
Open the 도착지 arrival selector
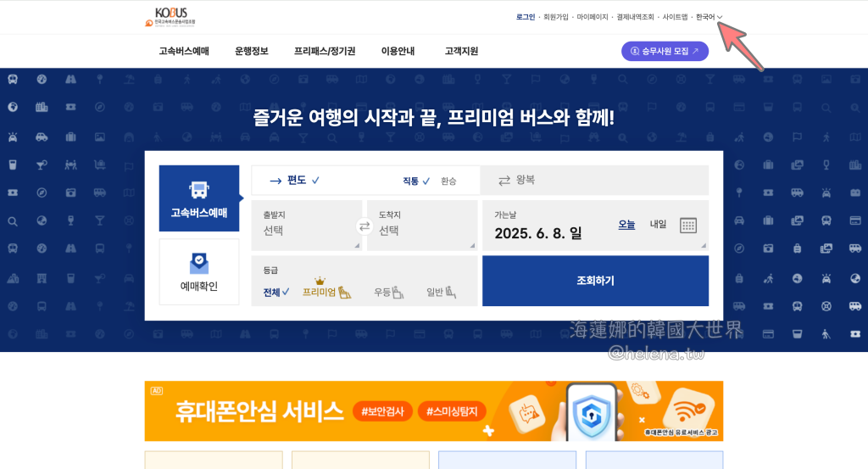[x=421, y=225]
